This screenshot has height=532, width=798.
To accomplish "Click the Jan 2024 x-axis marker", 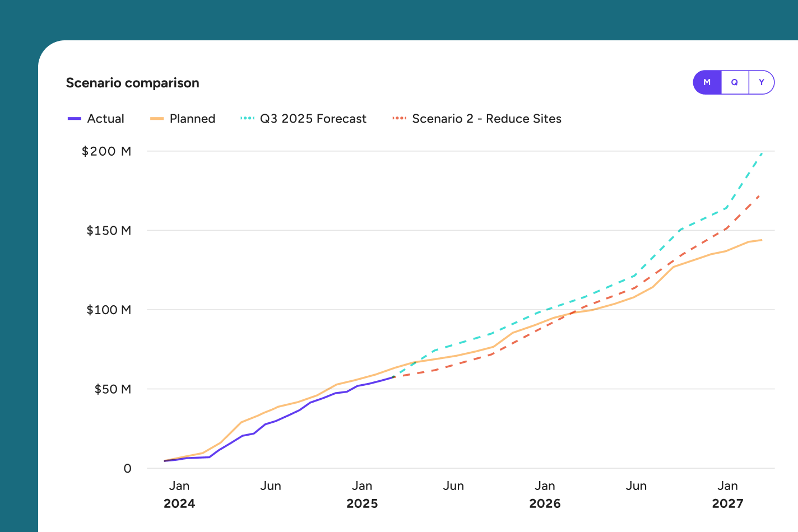I will (x=179, y=494).
